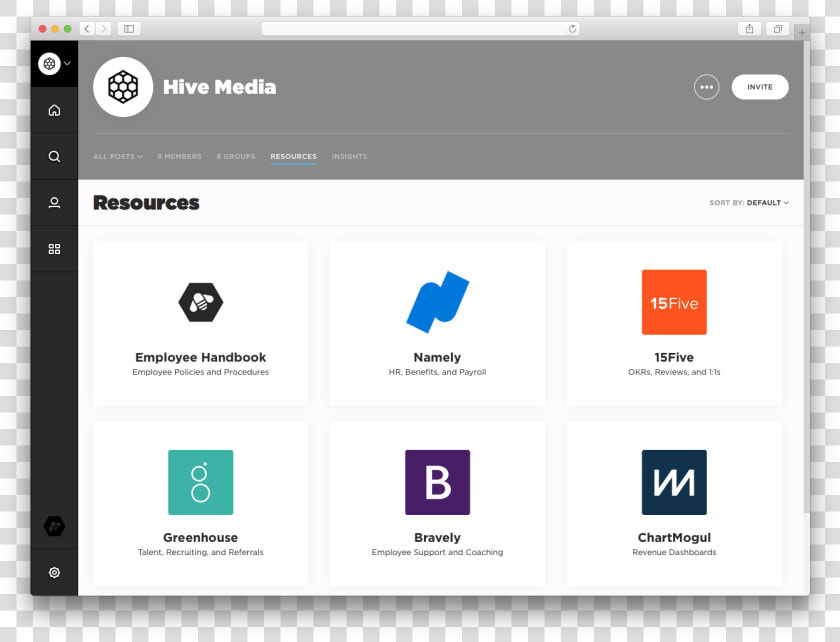
Task: Switch to the INSIGHTS tab
Action: pos(349,156)
